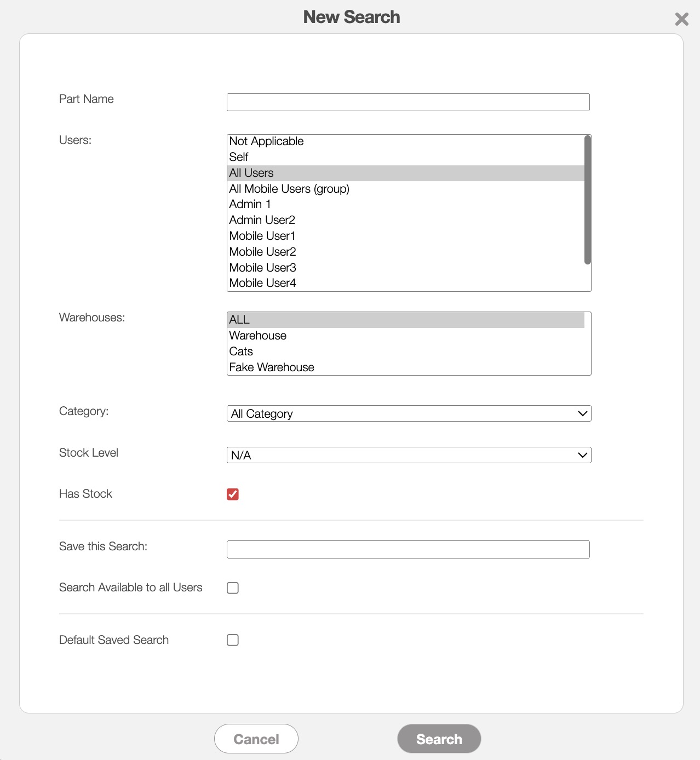Image resolution: width=700 pixels, height=760 pixels.
Task: Choose 'All Mobile Users (group)' option
Action: click(289, 189)
